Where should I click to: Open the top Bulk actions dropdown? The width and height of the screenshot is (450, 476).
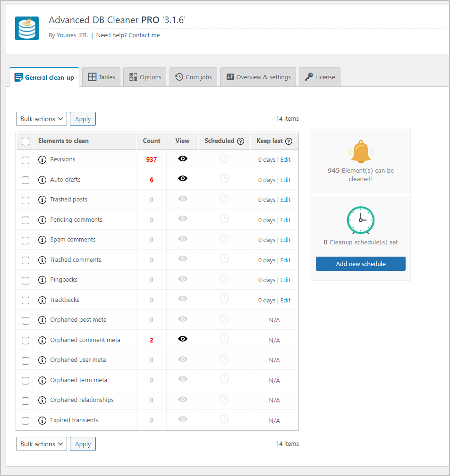click(41, 119)
